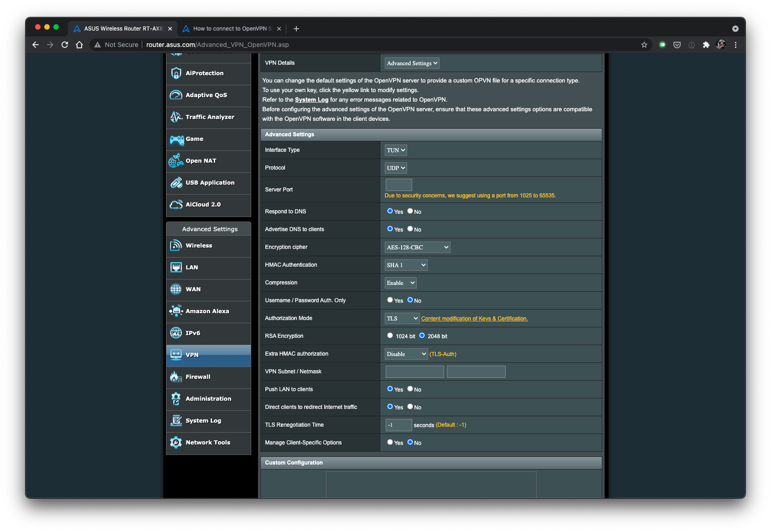This screenshot has width=771, height=532.
Task: Enable Manage Client-Specific Options with Yes
Action: pos(390,442)
